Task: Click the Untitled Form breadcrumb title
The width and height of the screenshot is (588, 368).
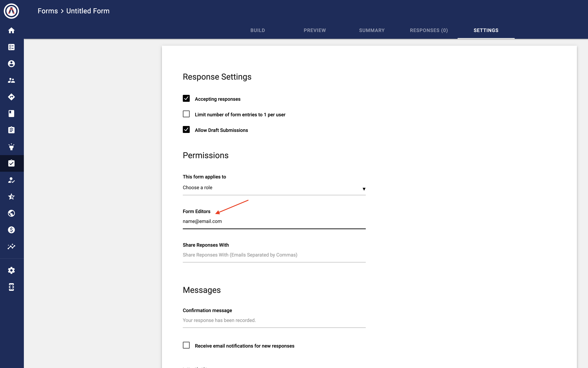Action: (88, 11)
